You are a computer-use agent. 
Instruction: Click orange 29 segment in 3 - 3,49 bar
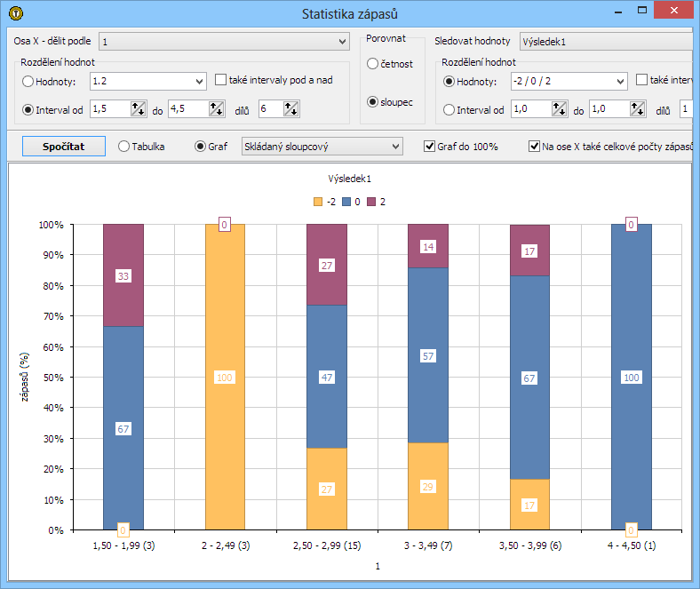click(x=427, y=486)
